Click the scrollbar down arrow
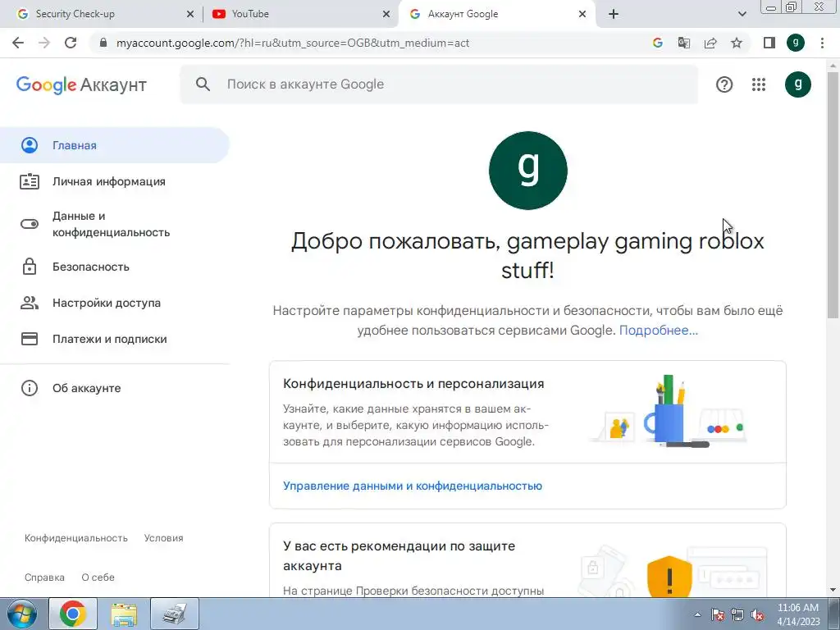This screenshot has width=840, height=630. coord(833,591)
